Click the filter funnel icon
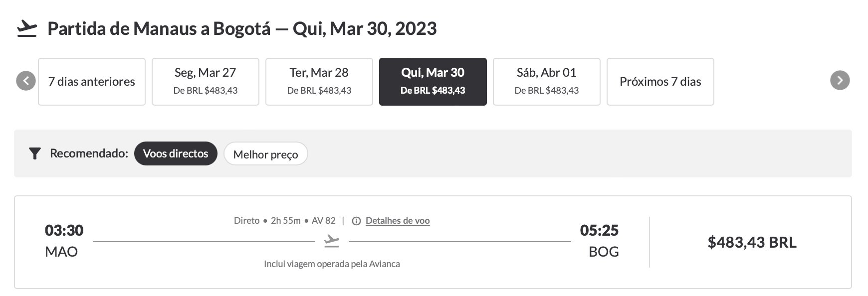Image resolution: width=868 pixels, height=296 pixels. coord(34,153)
